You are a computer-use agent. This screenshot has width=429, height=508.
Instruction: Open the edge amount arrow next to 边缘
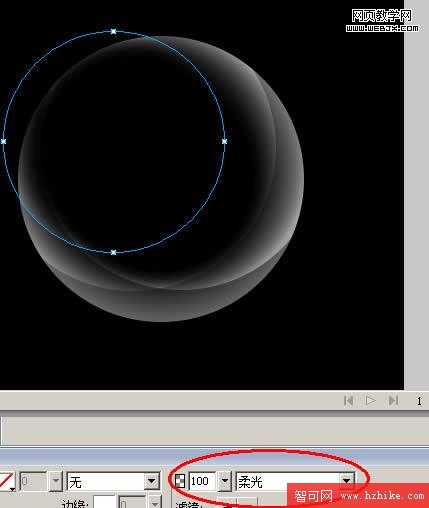point(155,503)
